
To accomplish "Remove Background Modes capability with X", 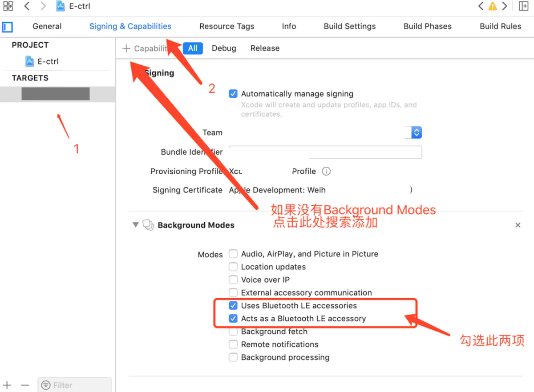I will tap(518, 225).
